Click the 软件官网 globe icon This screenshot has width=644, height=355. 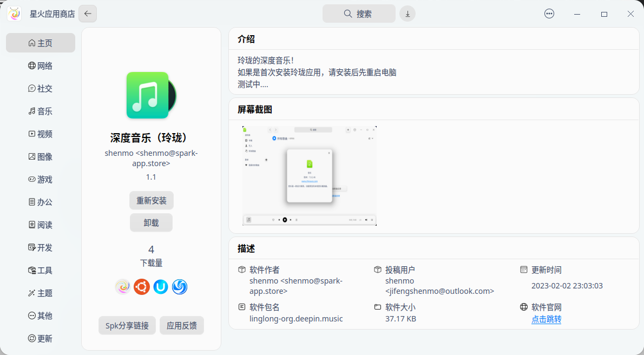coord(524,306)
